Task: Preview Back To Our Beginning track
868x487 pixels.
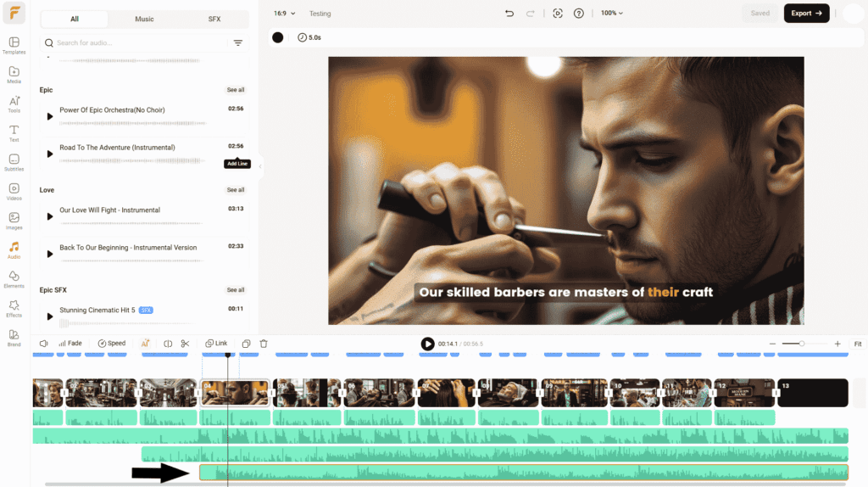Action: point(50,255)
